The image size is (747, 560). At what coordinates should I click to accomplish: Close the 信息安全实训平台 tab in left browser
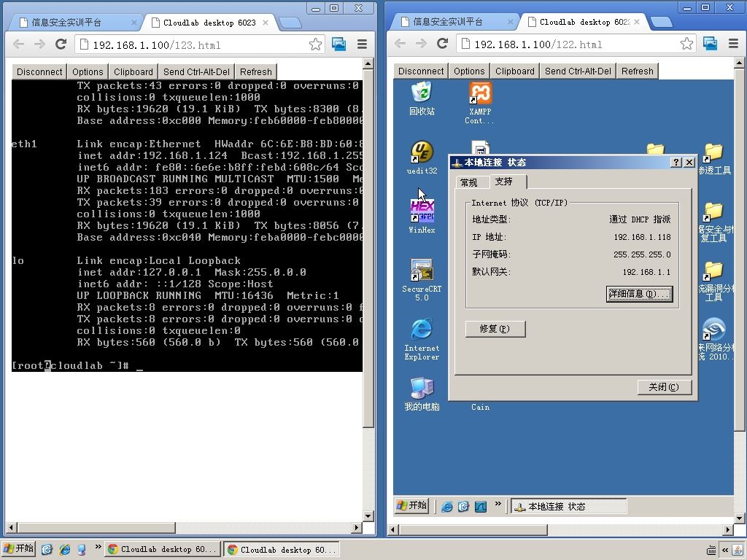pos(134,23)
